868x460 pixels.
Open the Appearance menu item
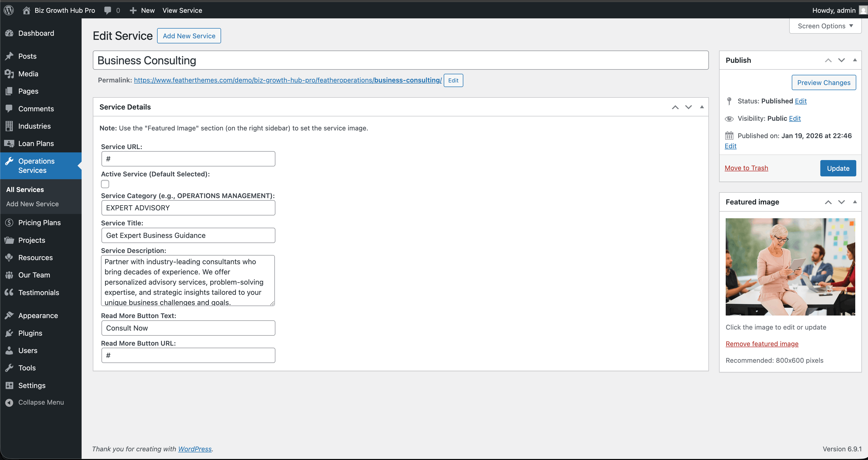pyautogui.click(x=38, y=315)
